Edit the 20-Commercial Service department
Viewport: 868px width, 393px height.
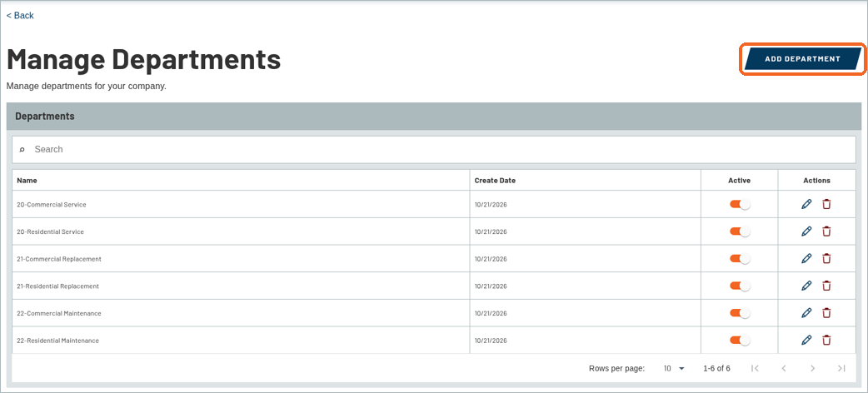click(x=806, y=204)
